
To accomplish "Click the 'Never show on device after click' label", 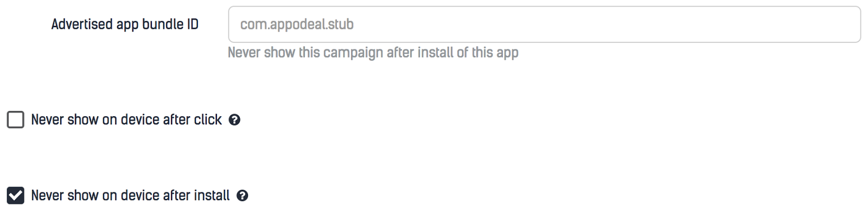I will (126, 120).
